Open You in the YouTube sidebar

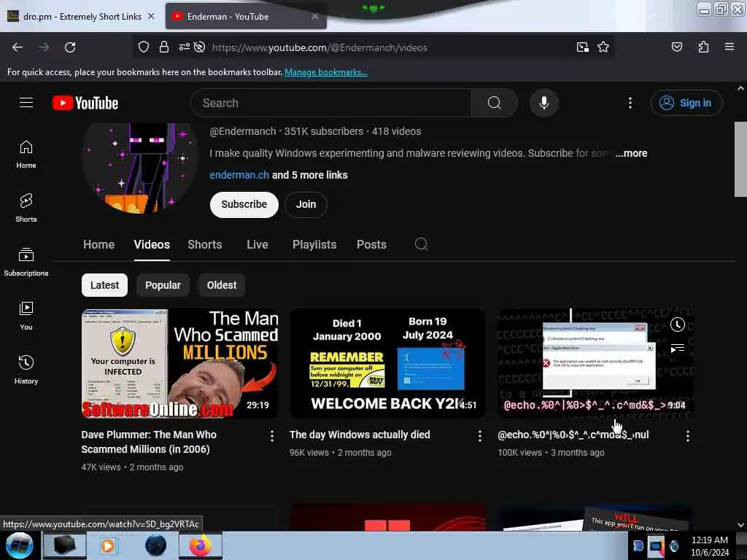point(26,316)
